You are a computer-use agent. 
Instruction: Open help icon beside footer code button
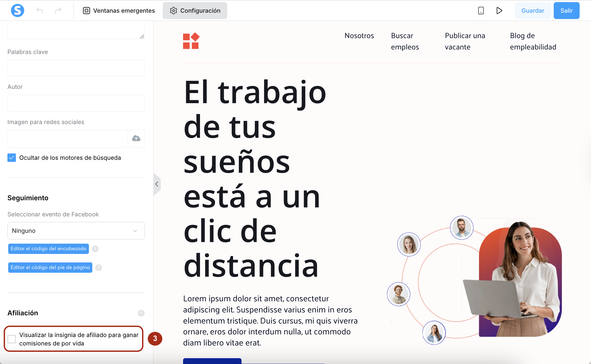click(x=99, y=268)
